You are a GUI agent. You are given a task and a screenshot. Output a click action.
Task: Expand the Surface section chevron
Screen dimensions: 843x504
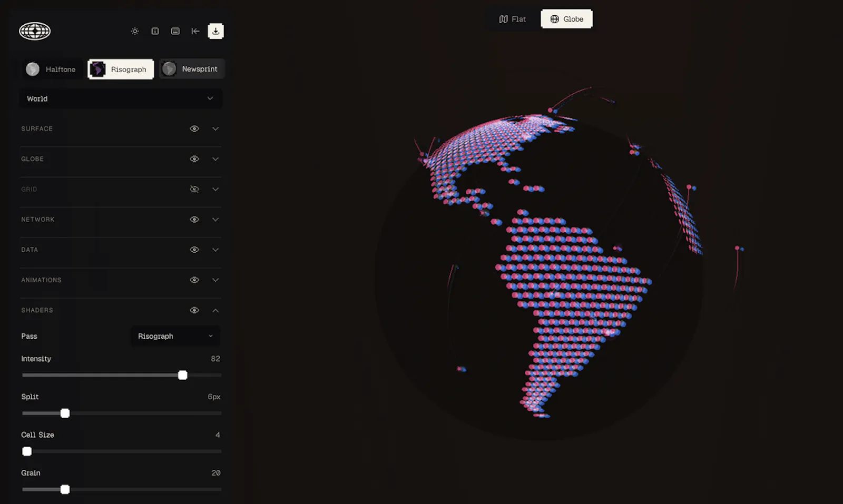[215, 129]
